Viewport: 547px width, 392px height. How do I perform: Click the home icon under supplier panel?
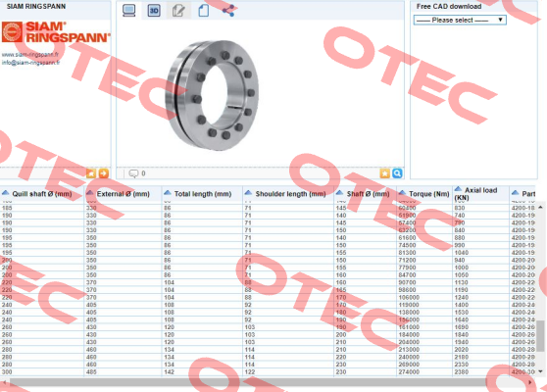point(91,173)
